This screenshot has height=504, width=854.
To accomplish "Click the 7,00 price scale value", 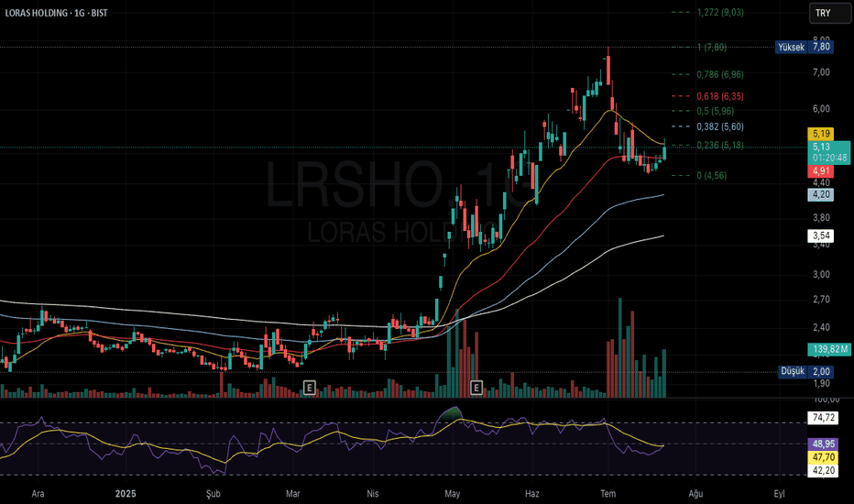I will pos(821,71).
